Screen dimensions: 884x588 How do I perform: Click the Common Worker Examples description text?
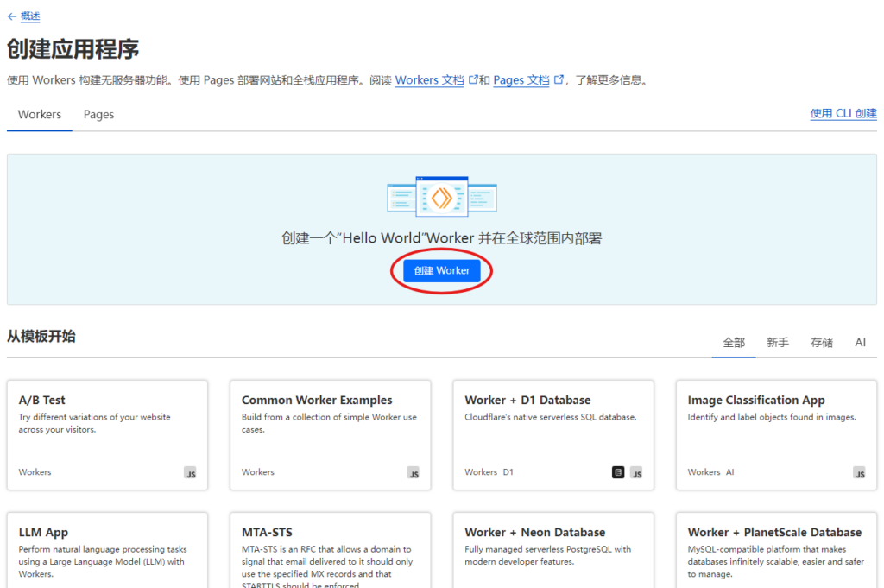tap(329, 423)
